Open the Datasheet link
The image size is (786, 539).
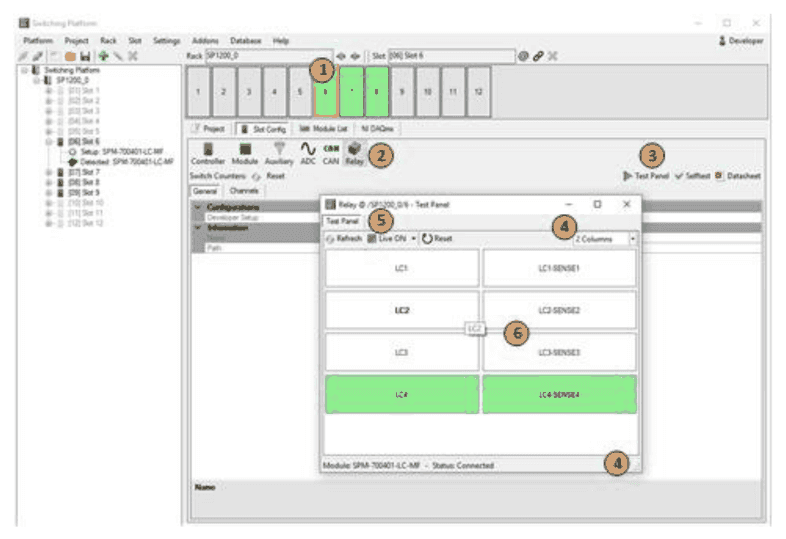click(x=738, y=176)
